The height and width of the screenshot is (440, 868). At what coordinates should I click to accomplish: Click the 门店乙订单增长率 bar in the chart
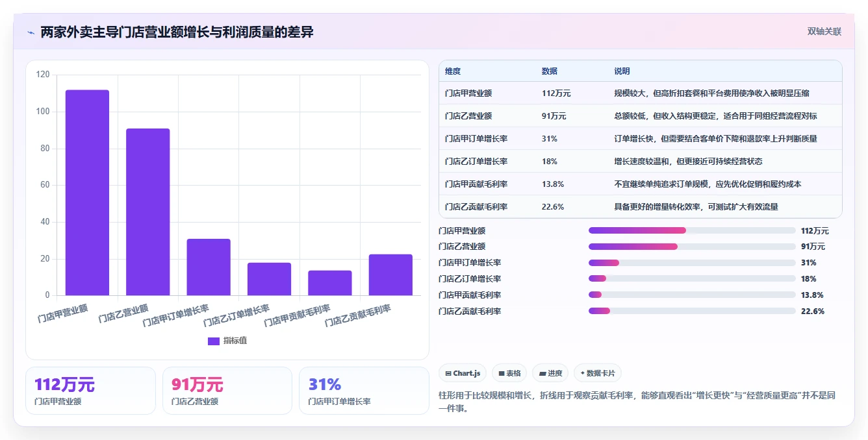click(269, 279)
